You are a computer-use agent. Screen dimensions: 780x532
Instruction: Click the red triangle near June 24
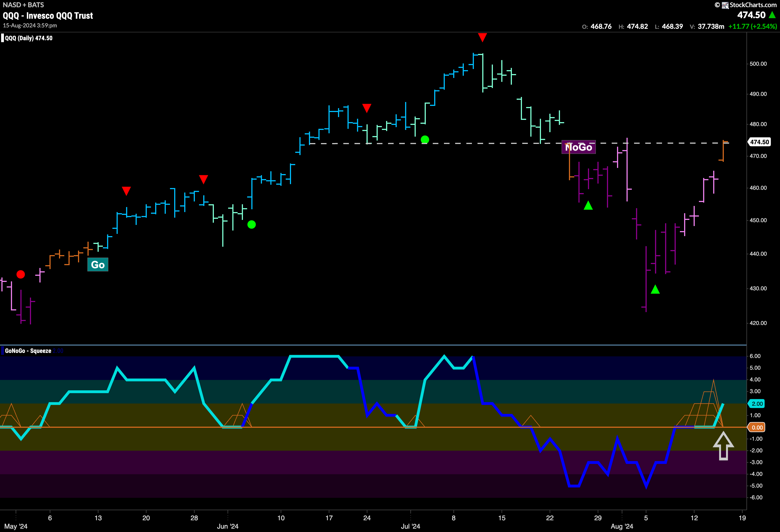[x=367, y=108]
